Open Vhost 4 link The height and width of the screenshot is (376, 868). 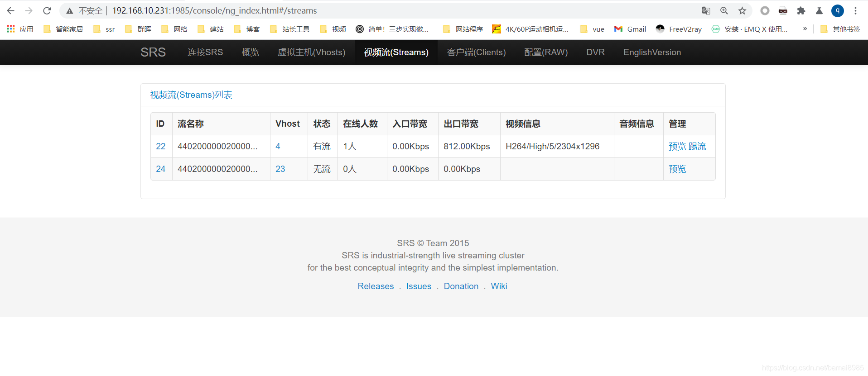tap(278, 146)
